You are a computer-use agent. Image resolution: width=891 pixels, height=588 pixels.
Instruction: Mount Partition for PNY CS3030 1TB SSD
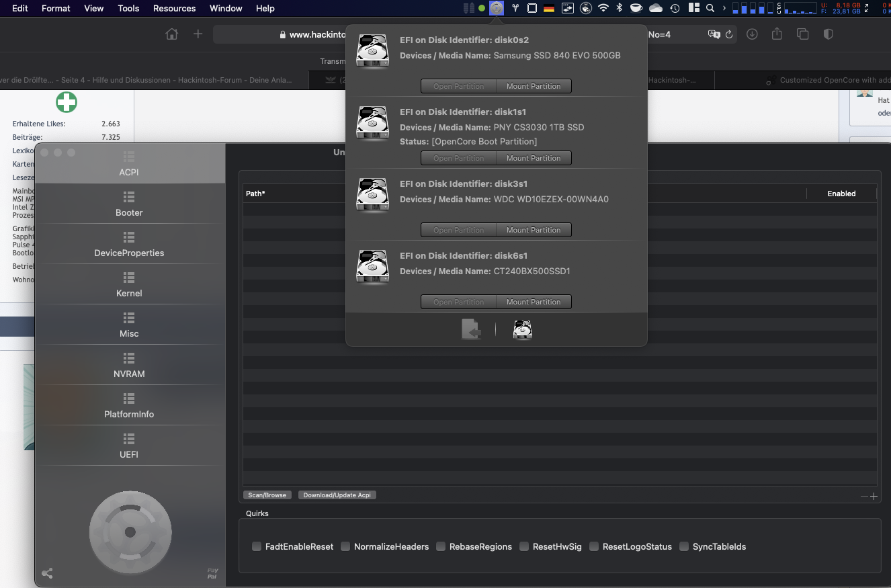pyautogui.click(x=534, y=158)
